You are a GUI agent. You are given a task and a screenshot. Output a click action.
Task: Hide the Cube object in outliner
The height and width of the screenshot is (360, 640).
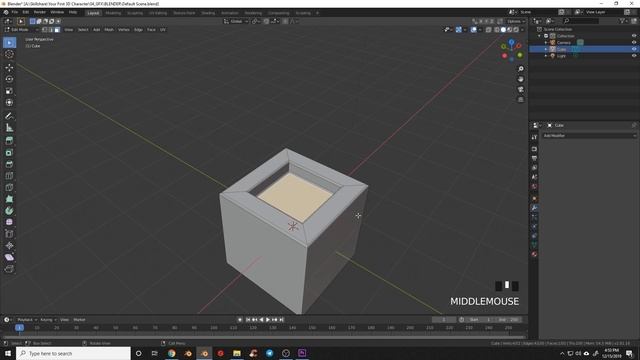click(634, 49)
